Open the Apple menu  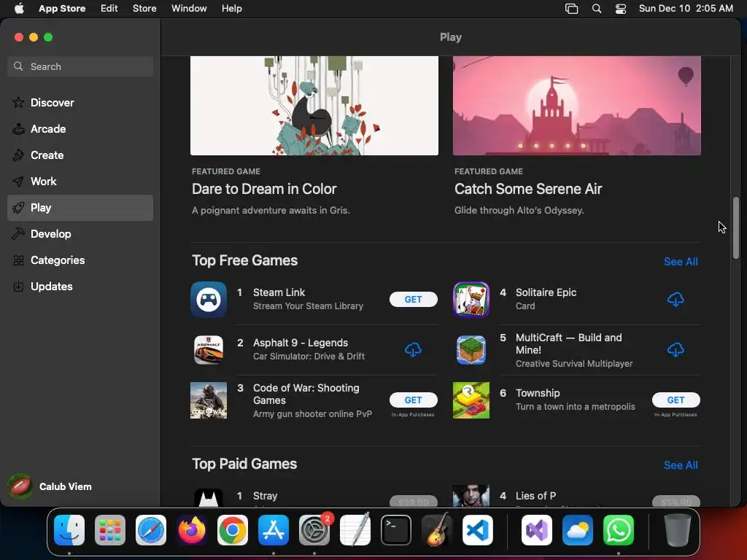coord(19,9)
